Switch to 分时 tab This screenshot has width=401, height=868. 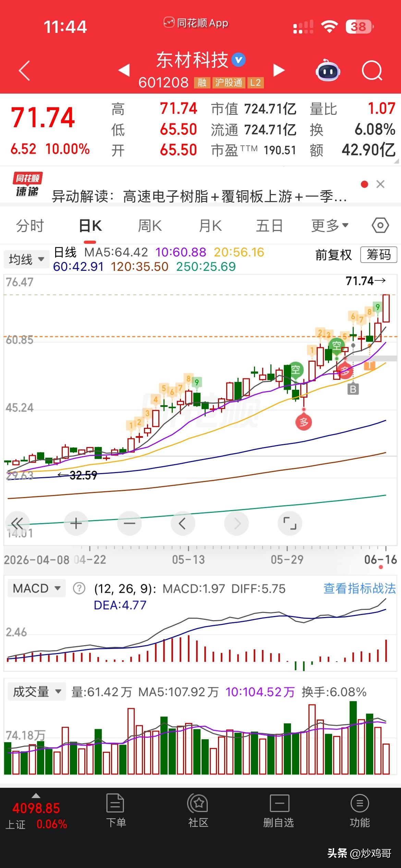(x=30, y=226)
